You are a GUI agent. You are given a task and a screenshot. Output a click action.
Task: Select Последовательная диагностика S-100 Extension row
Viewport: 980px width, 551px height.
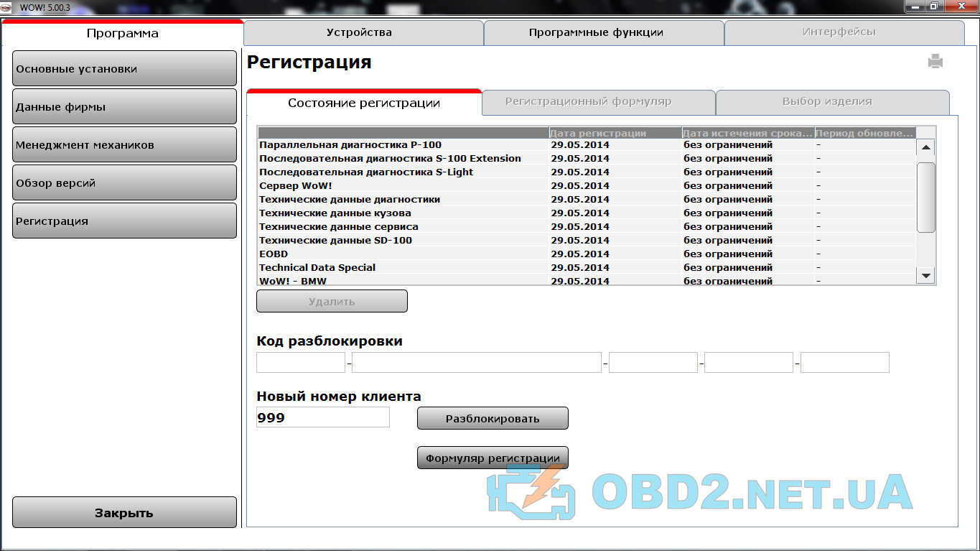pyautogui.click(x=587, y=159)
